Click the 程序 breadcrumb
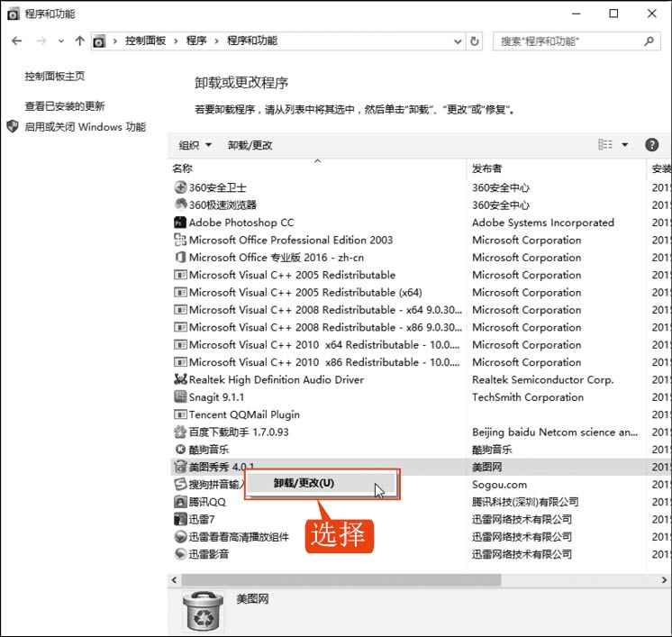 click(x=196, y=41)
